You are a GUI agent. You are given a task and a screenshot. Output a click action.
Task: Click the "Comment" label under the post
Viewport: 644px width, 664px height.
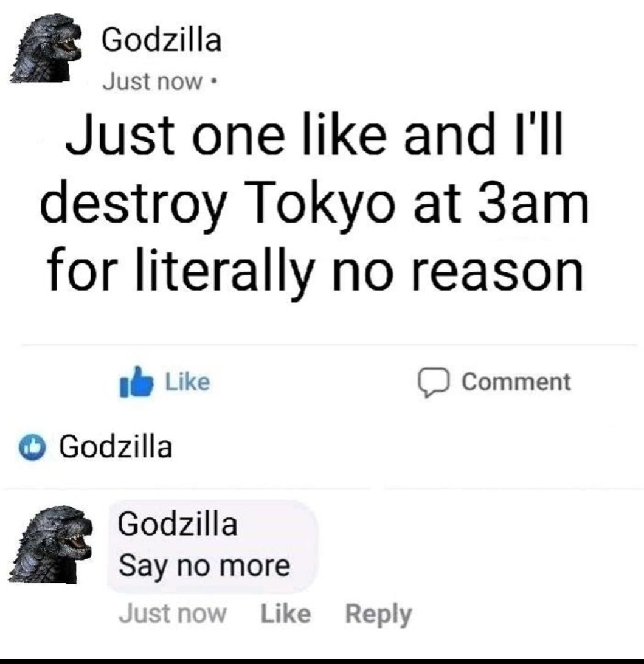pos(516,382)
